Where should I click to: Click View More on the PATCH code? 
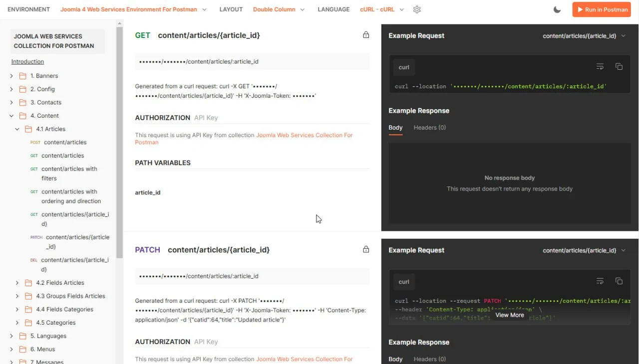(x=510, y=315)
